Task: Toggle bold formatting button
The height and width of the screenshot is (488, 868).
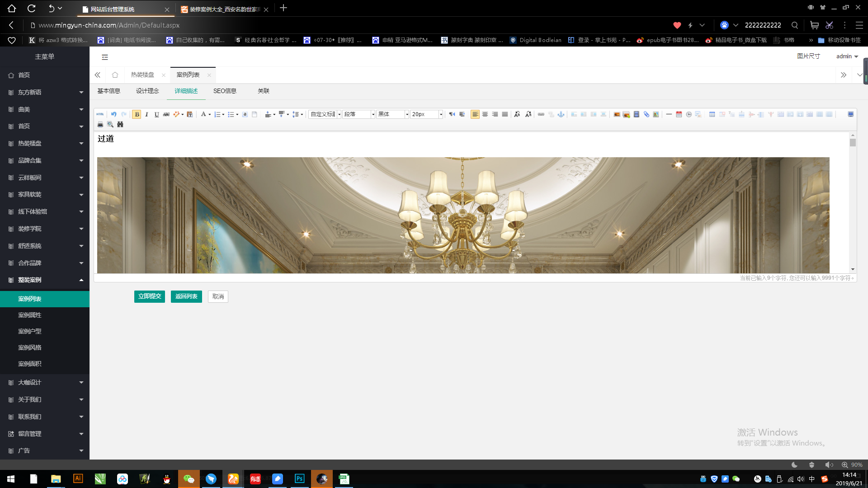Action: pyautogui.click(x=137, y=114)
